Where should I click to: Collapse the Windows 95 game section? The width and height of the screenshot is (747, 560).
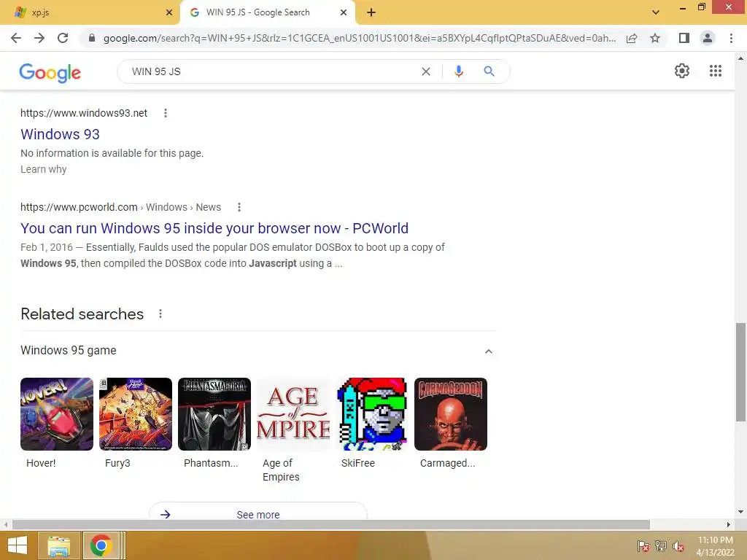(488, 351)
